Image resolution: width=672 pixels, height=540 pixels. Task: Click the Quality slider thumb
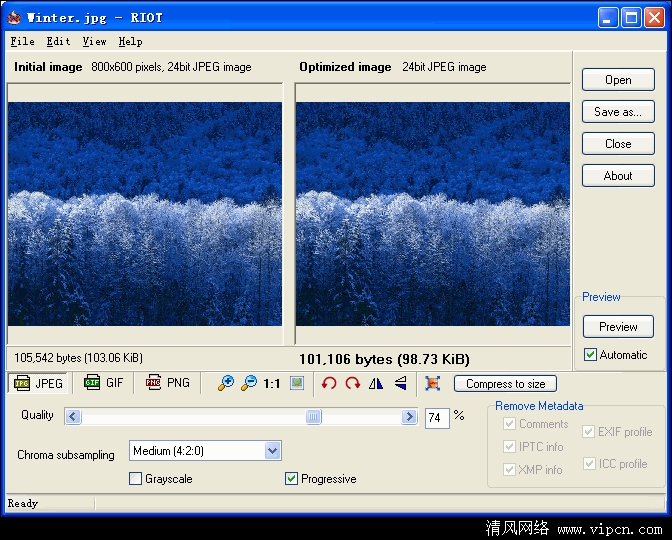coord(313,416)
